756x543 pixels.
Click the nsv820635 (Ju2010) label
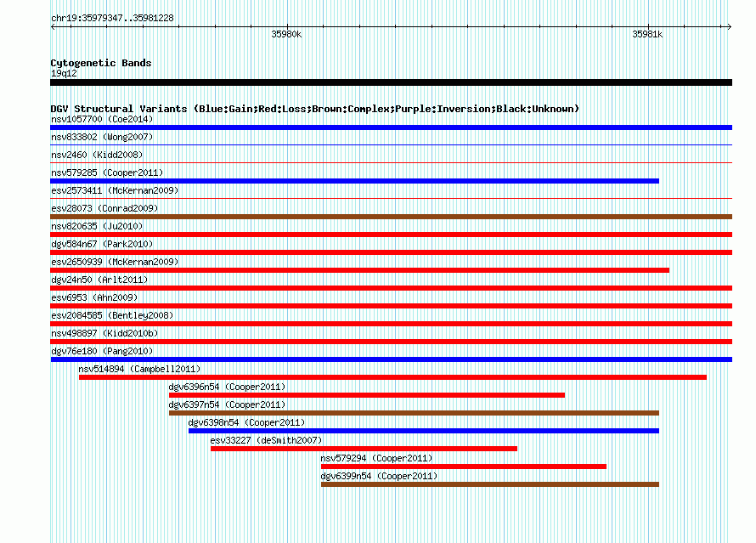(x=97, y=226)
